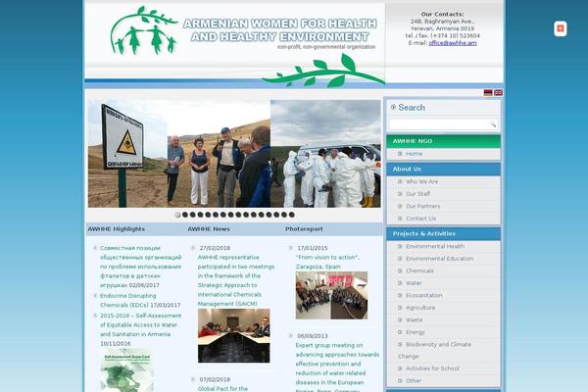Image resolution: width=588 pixels, height=392 pixels.
Task: Open Chemicals project section
Action: tap(419, 270)
